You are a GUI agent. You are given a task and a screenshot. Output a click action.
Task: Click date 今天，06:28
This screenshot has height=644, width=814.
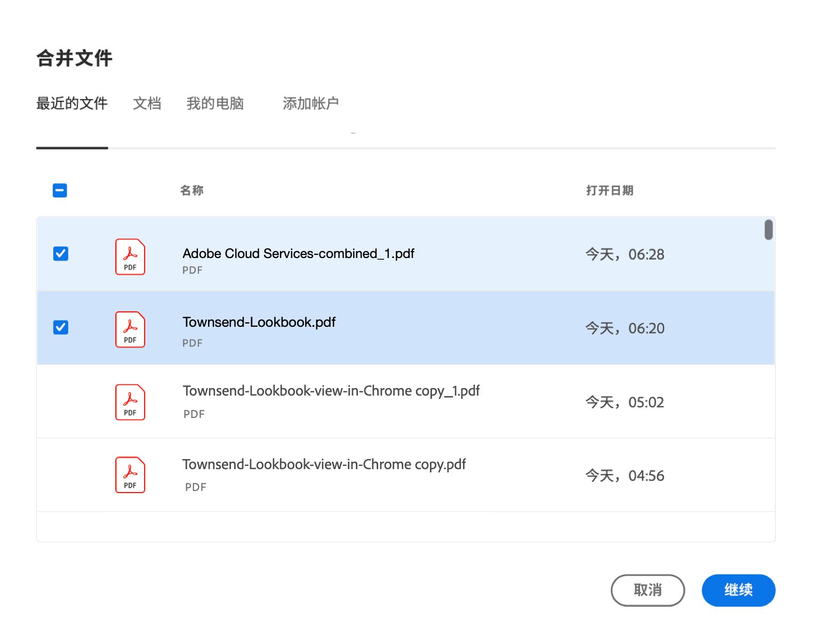tap(625, 254)
